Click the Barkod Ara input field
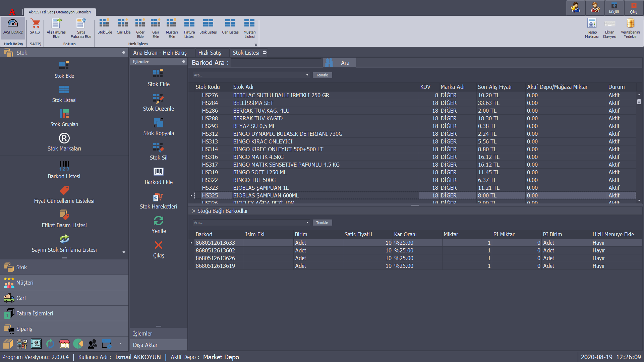 click(276, 63)
